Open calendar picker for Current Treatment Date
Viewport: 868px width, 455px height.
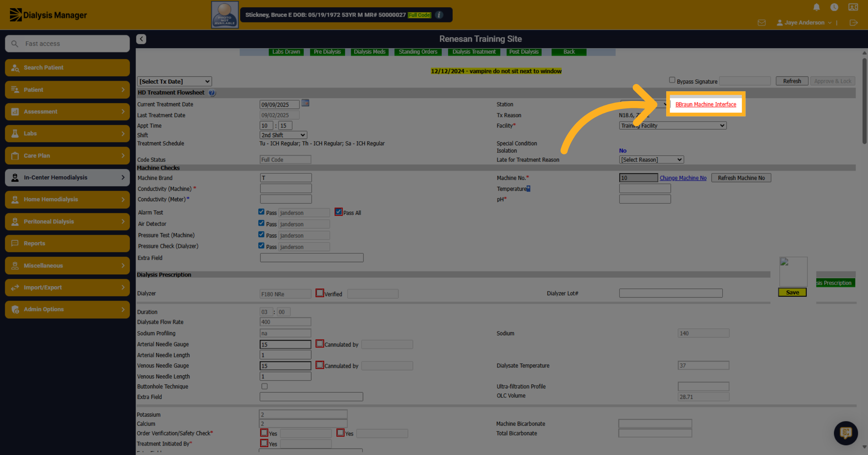[305, 104]
